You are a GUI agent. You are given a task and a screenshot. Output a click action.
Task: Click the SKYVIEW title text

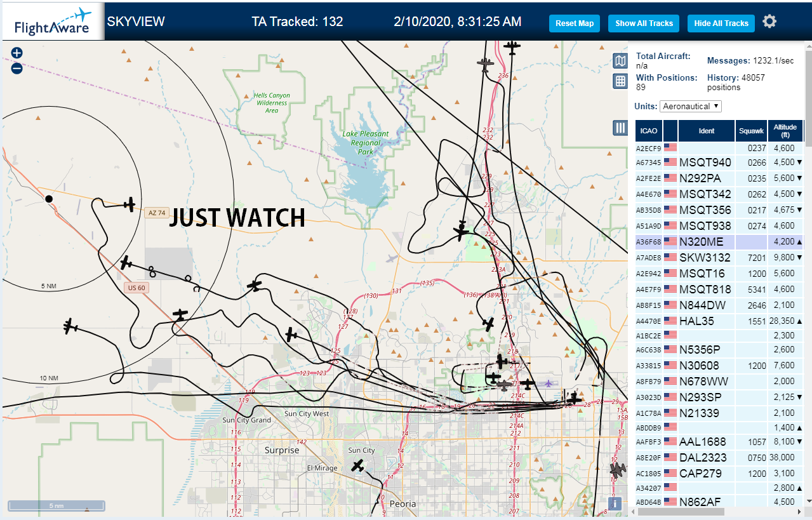135,22
